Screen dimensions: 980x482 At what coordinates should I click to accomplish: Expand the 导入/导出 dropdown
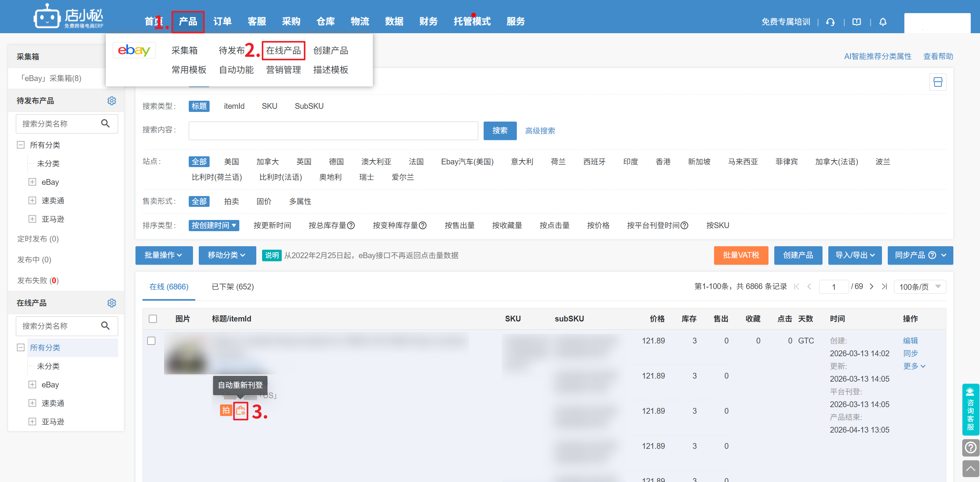[855, 255]
